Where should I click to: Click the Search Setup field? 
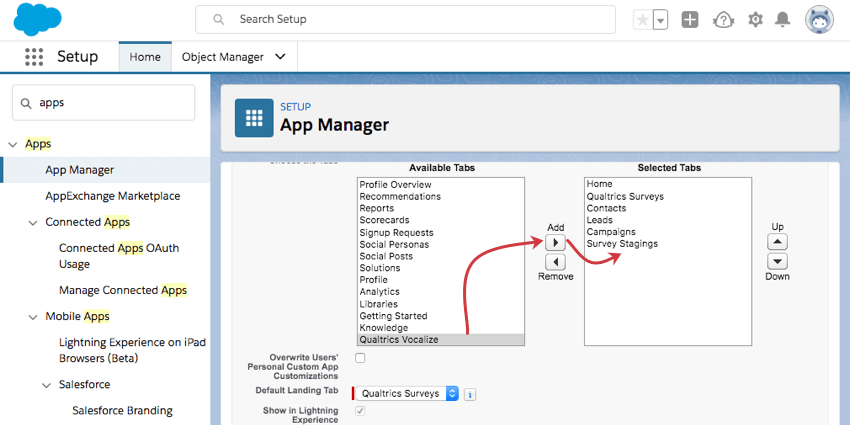click(x=405, y=19)
